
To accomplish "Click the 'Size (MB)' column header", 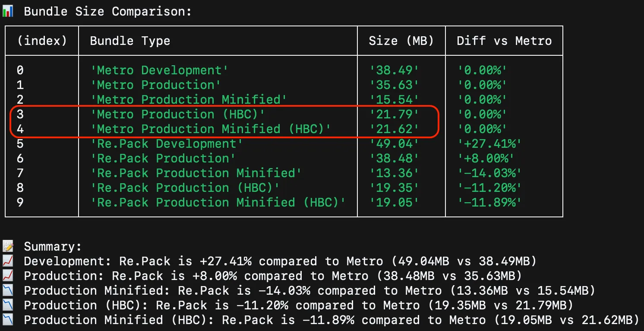I will (x=401, y=41).
